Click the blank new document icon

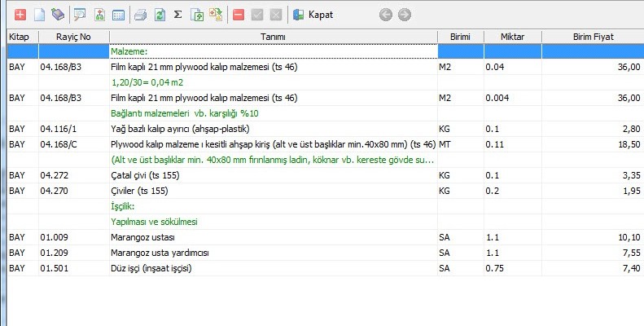click(38, 15)
